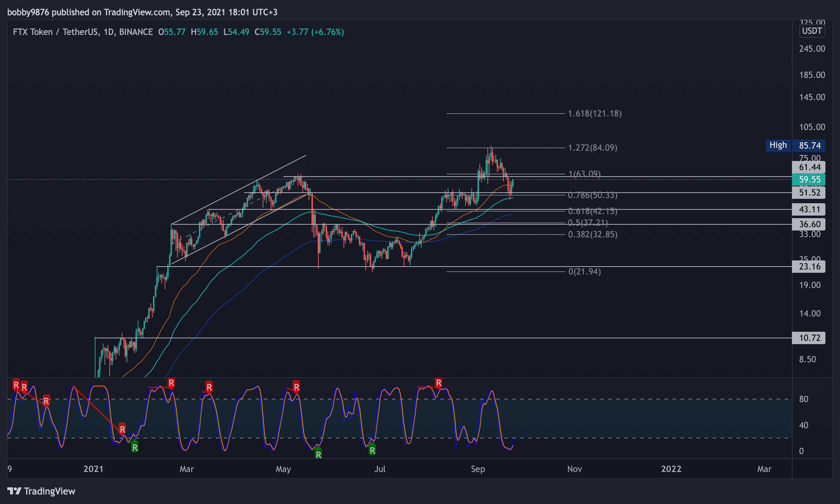Select the 0(21.94) Fibonacci level label
The image size is (840, 504).
[x=585, y=272]
